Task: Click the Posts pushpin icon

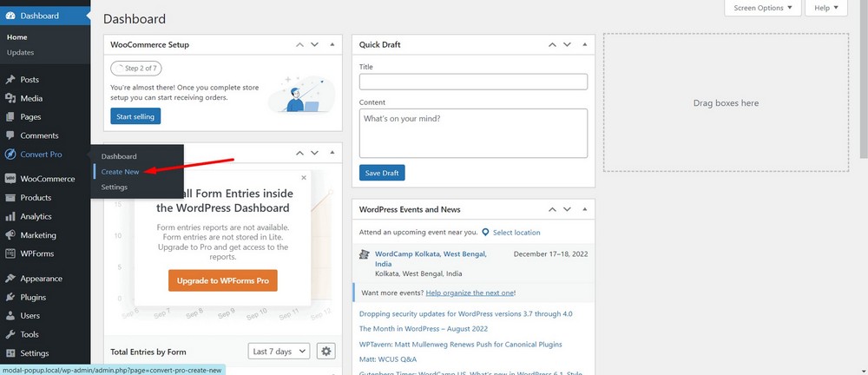Action: pos(10,80)
